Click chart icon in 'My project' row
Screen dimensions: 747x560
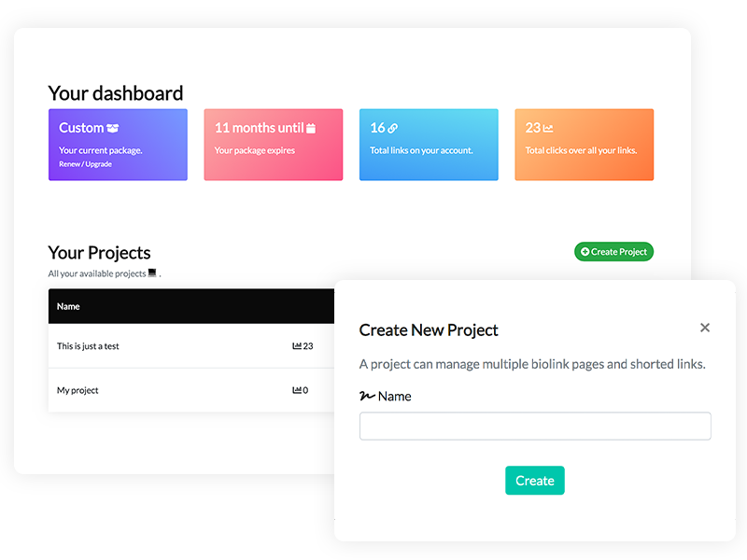[297, 390]
